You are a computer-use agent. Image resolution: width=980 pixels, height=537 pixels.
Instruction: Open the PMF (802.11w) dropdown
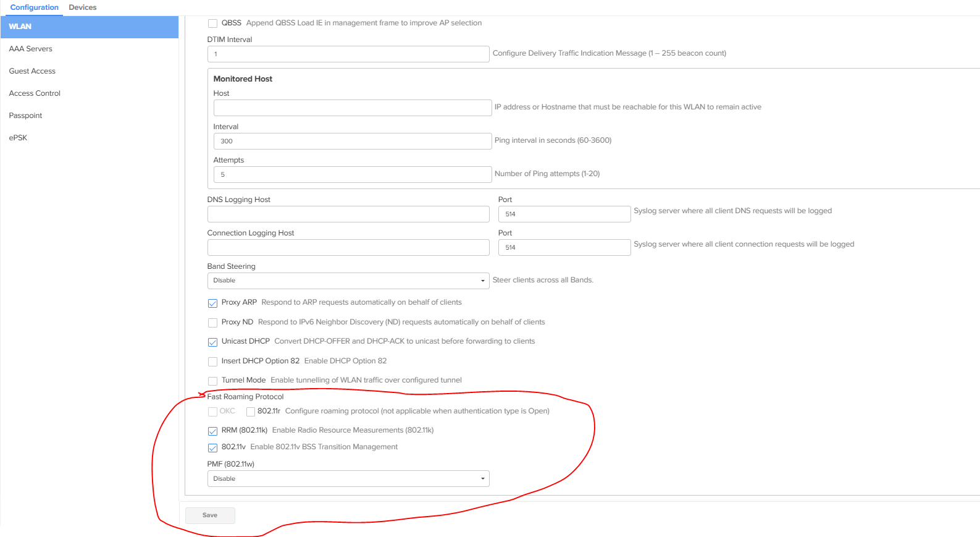coord(348,479)
